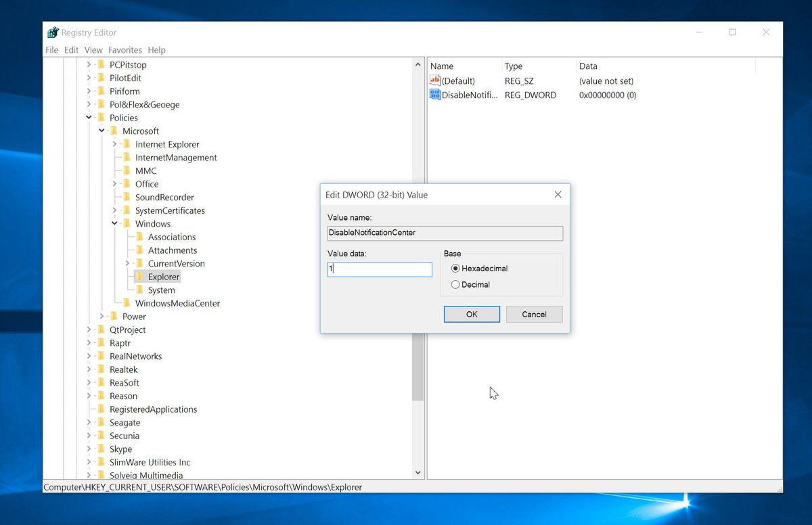The width and height of the screenshot is (812, 525).
Task: Click the Windows folder icon in the tree
Action: click(126, 223)
